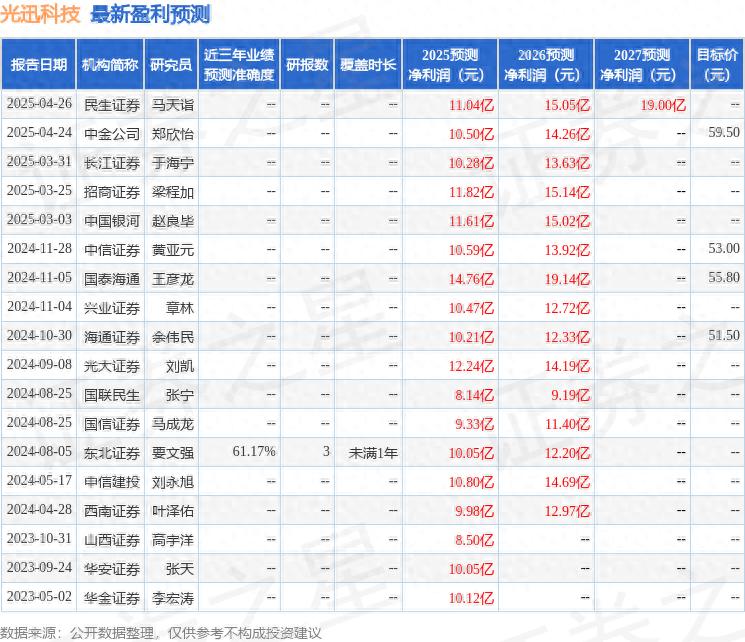The image size is (745, 642).
Task: Select the 2027预测净利润 column header
Action: 642,64
